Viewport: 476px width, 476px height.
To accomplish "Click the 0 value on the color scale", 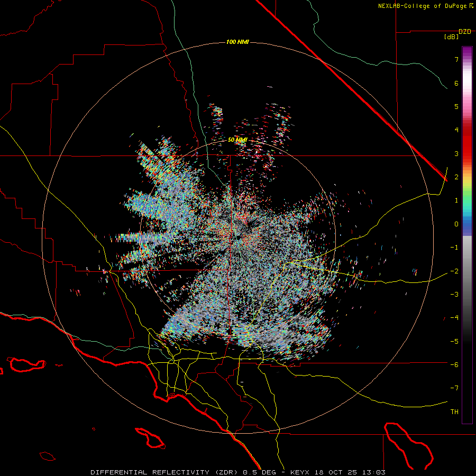I will click(456, 224).
